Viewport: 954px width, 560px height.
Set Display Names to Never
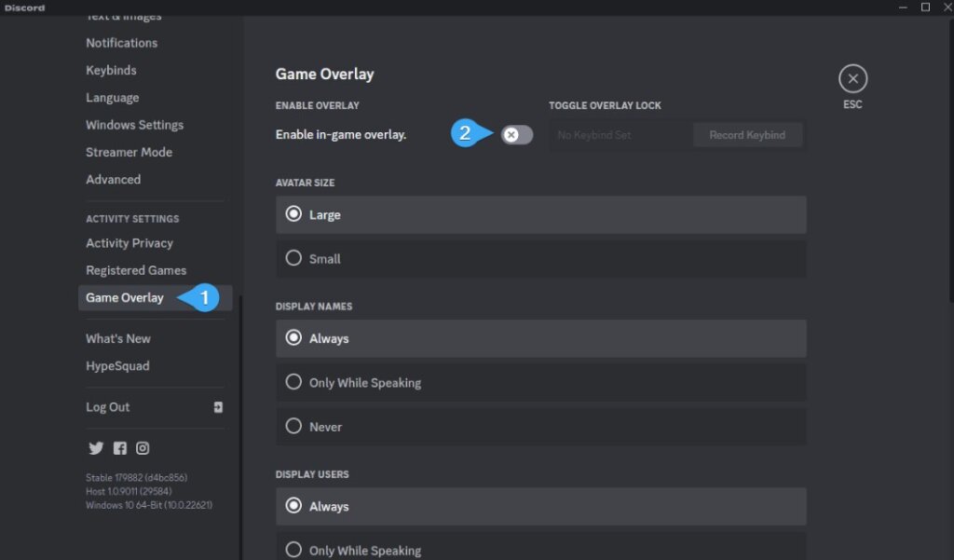click(541, 427)
